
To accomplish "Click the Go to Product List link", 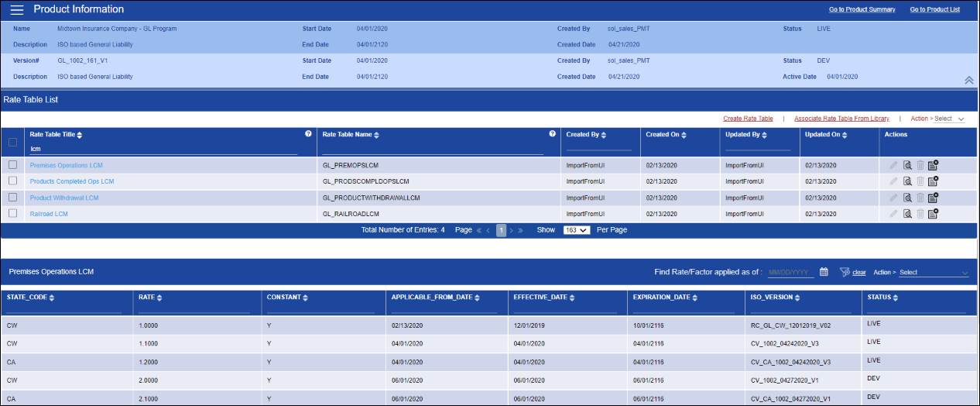I will tap(934, 10).
